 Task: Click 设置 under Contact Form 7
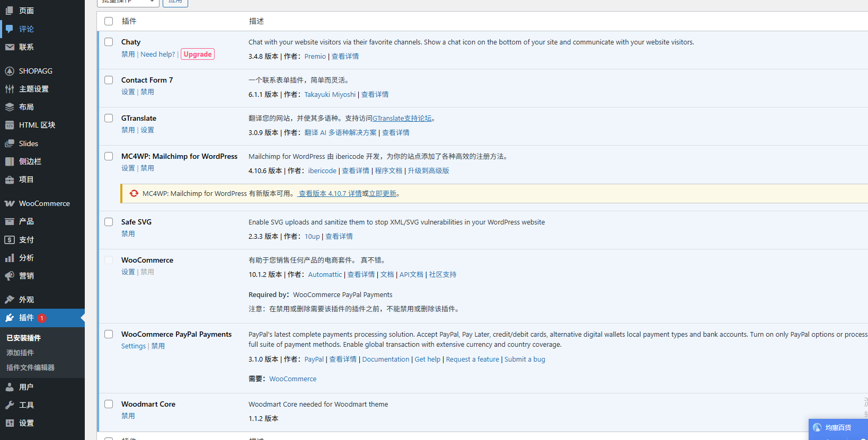pyautogui.click(x=128, y=92)
